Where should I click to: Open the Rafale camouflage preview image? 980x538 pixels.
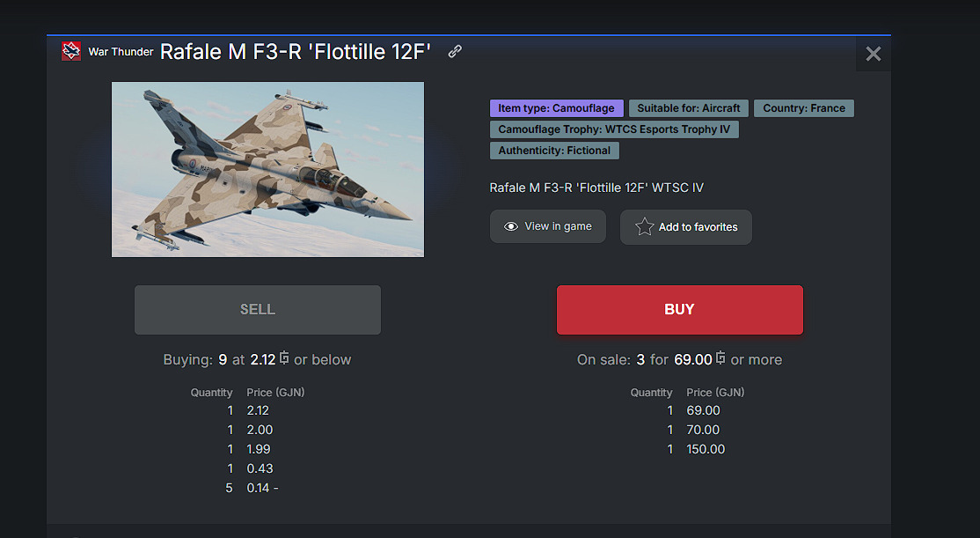point(267,169)
